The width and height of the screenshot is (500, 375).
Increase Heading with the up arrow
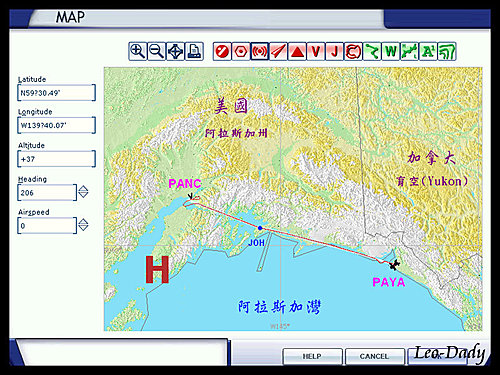point(83,188)
